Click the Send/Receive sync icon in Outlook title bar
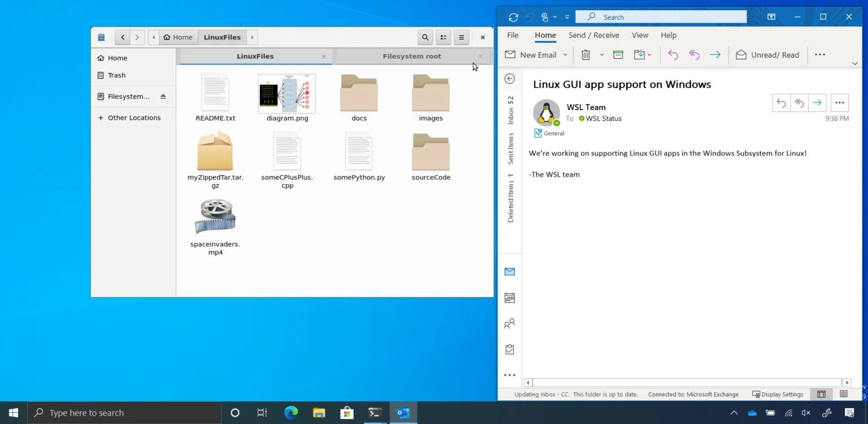This screenshot has width=868, height=424. point(513,17)
